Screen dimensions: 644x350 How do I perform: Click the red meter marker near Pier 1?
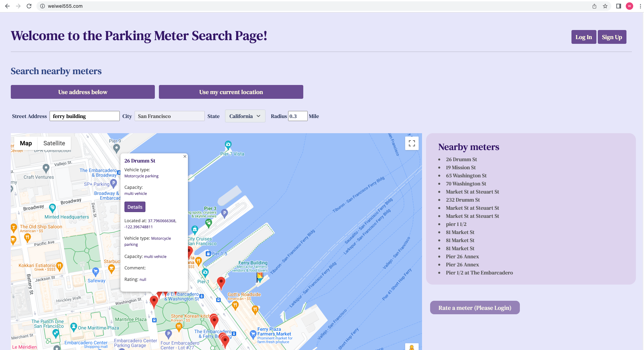221,283
